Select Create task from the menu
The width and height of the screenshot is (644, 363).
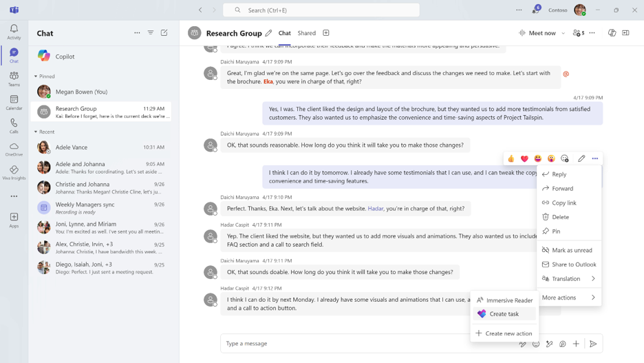coord(504,314)
